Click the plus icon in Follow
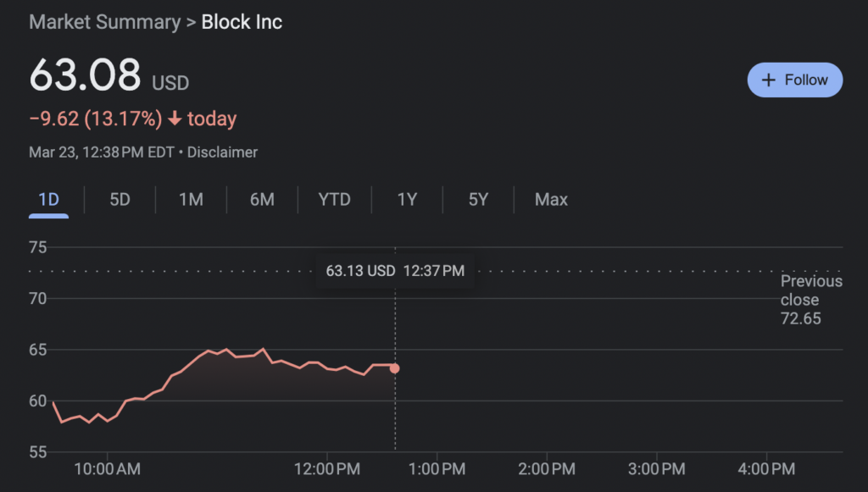Image resolution: width=868 pixels, height=492 pixels. (769, 80)
